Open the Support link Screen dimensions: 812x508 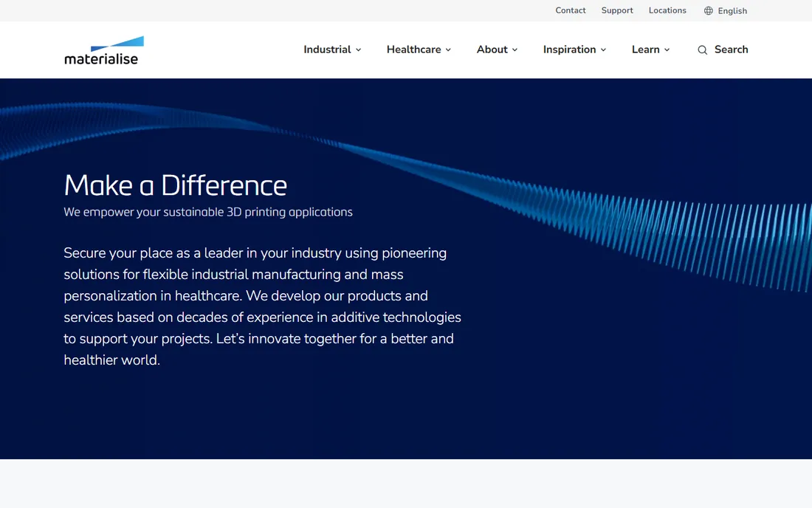(x=617, y=10)
